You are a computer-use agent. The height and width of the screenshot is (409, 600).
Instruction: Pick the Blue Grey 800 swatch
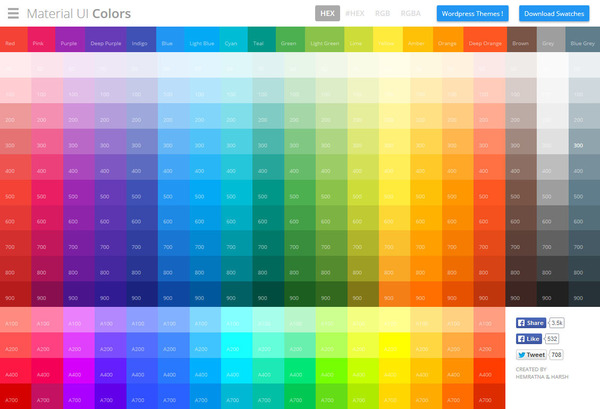click(x=584, y=269)
